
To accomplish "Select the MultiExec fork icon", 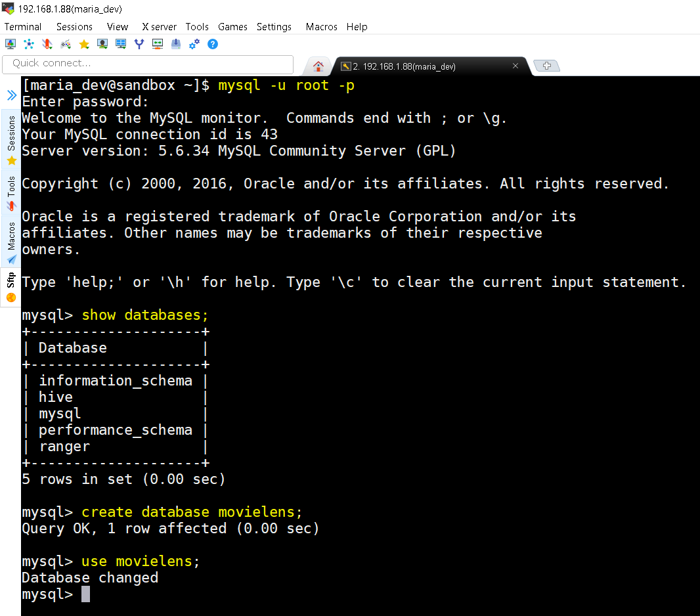I will [139, 44].
